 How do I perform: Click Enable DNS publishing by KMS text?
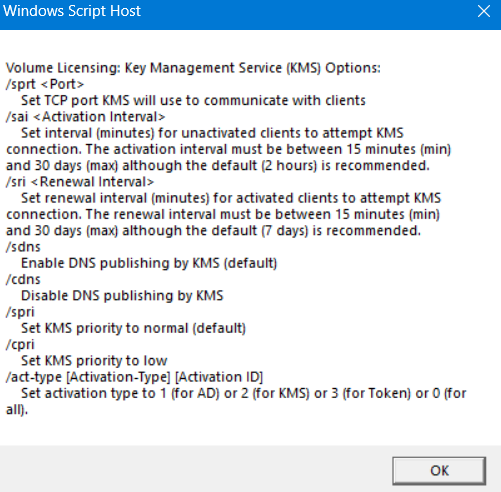[x=149, y=263]
